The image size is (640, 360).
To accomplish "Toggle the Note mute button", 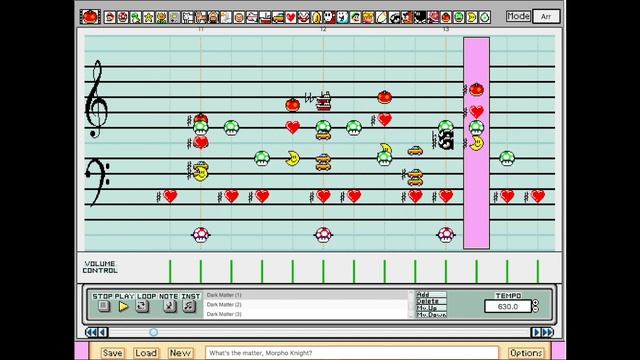I will coord(169,306).
